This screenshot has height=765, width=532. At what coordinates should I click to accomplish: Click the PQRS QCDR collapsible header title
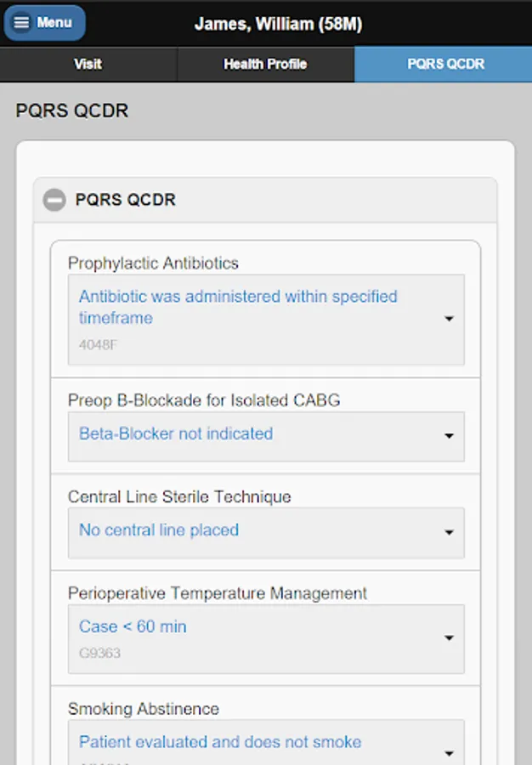pyautogui.click(x=126, y=201)
